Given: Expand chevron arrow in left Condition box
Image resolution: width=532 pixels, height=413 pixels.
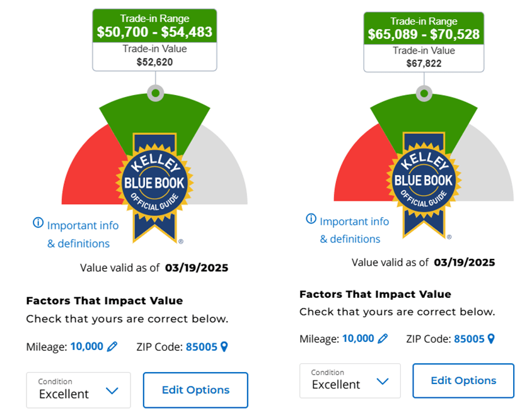Looking at the screenshot, I should click(112, 390).
